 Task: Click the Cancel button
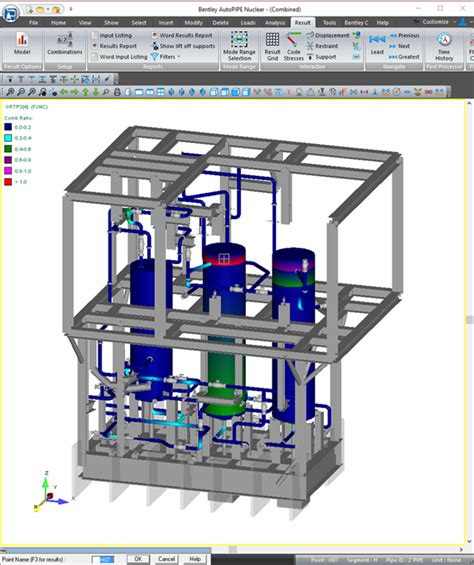(x=167, y=559)
